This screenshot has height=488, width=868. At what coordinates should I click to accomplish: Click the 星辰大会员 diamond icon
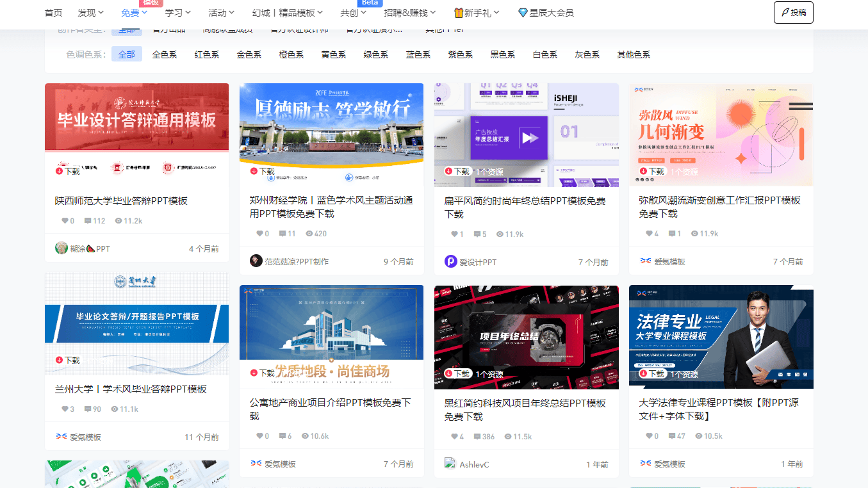(x=523, y=13)
